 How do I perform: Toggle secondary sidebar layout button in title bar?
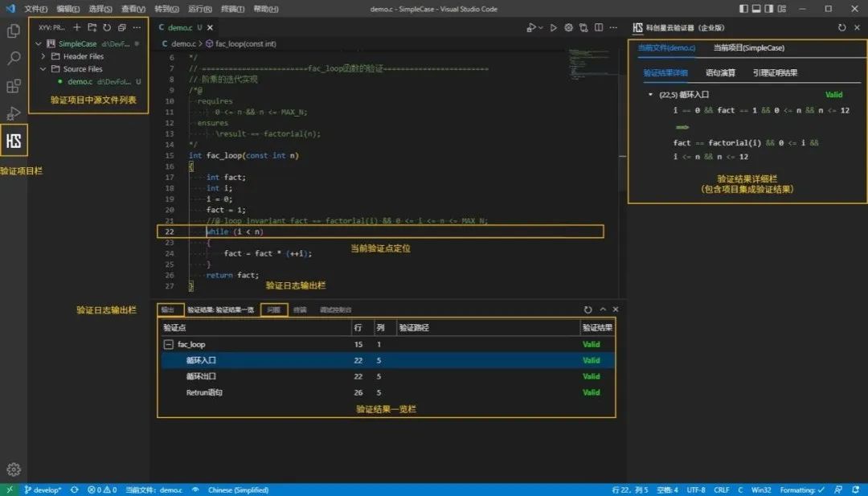(769, 9)
